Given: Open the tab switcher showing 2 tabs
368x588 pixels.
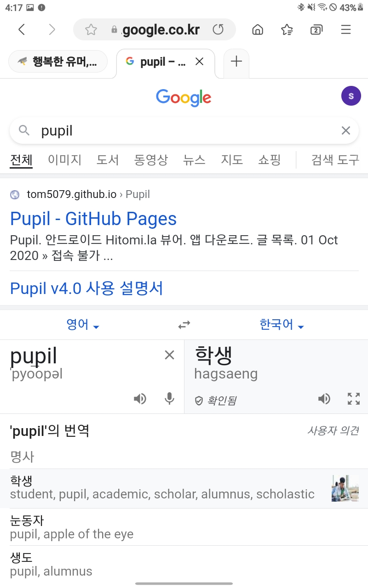Looking at the screenshot, I should tap(316, 30).
